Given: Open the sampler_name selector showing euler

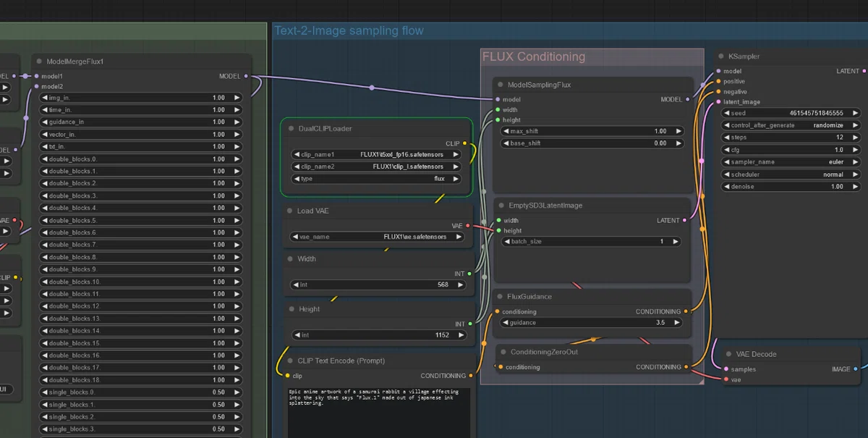Looking at the screenshot, I should pos(791,162).
